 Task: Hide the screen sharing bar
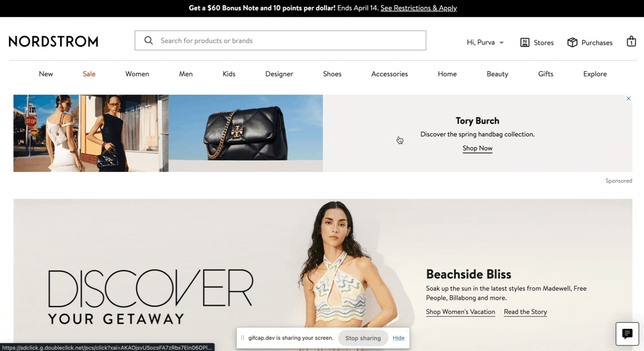[x=399, y=338]
